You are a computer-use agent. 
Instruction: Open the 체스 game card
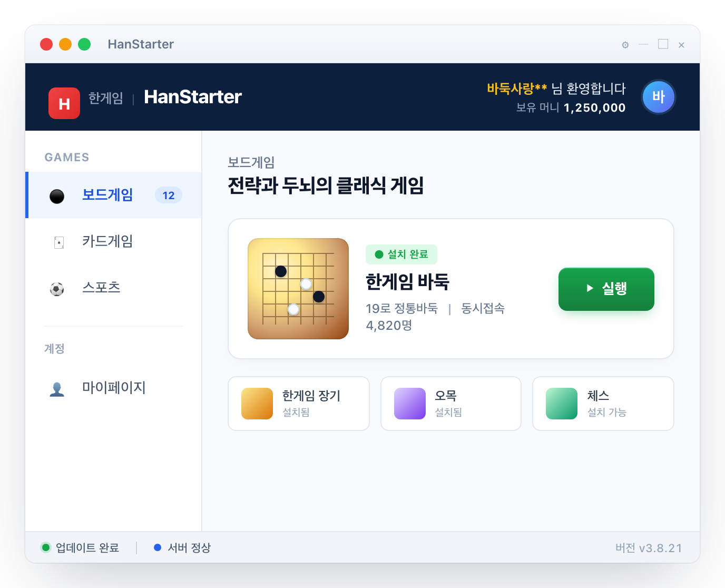tap(603, 404)
